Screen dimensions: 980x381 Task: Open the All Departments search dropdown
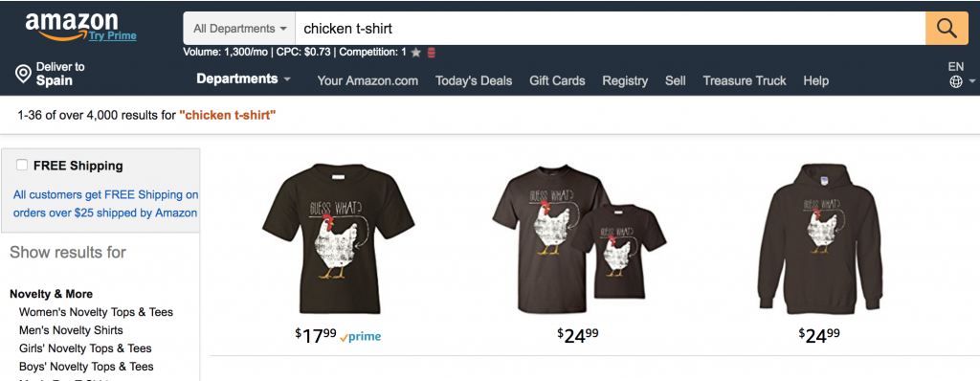point(239,28)
